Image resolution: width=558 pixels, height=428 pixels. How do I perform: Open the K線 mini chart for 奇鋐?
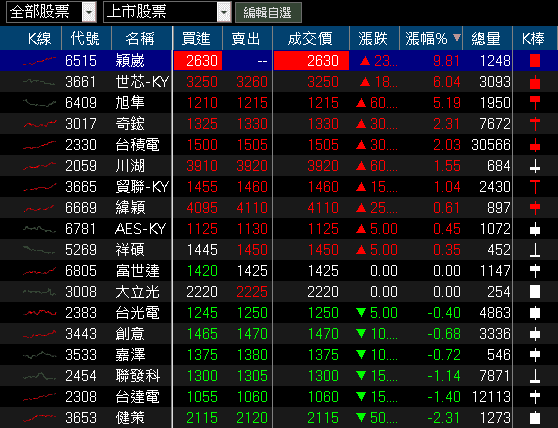click(x=39, y=124)
